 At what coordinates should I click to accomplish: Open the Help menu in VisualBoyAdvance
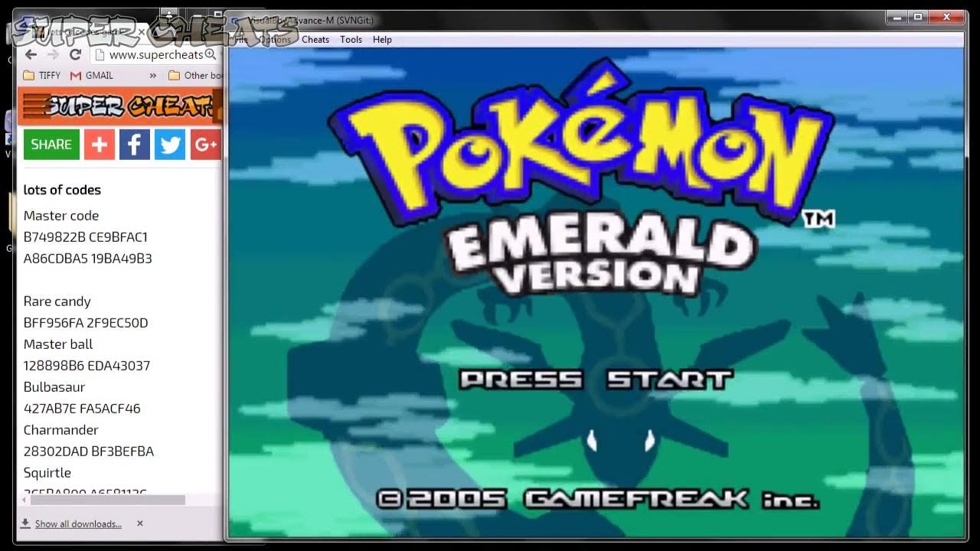[x=382, y=40]
